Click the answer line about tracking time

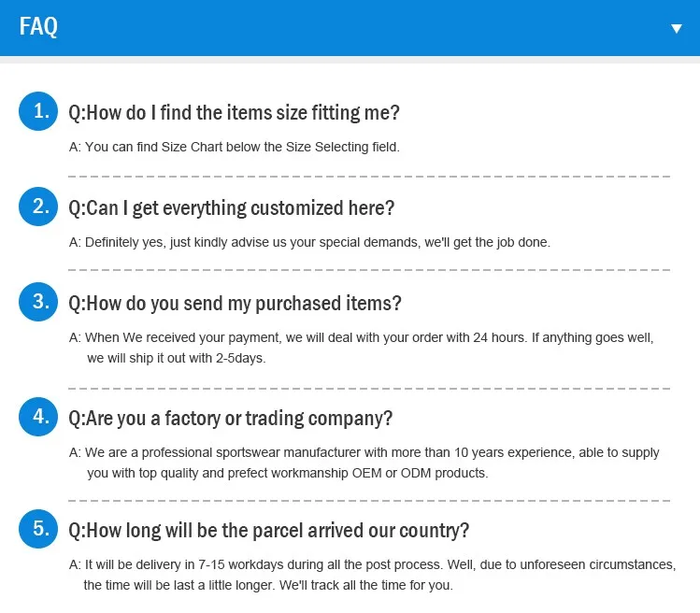click(x=268, y=586)
